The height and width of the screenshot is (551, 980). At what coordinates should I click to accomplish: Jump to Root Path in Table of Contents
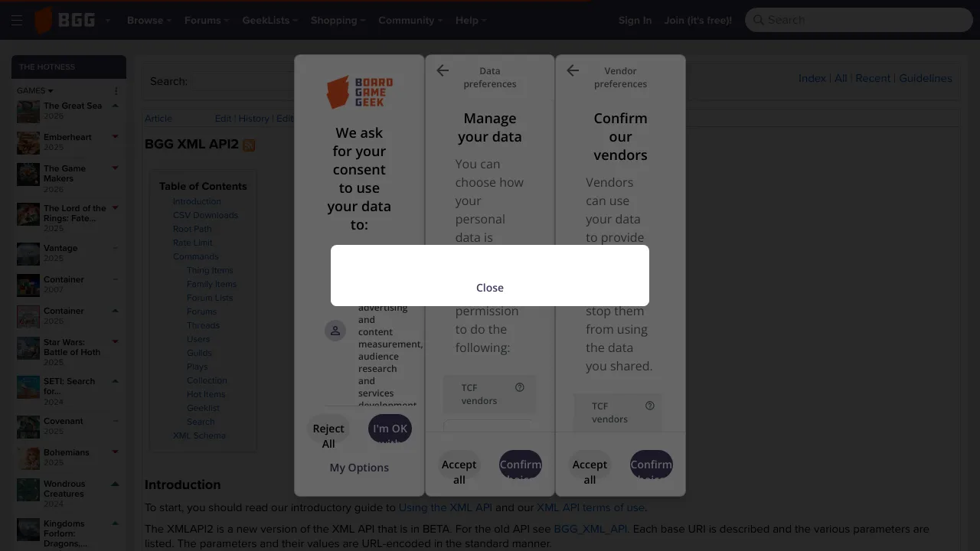click(x=192, y=229)
